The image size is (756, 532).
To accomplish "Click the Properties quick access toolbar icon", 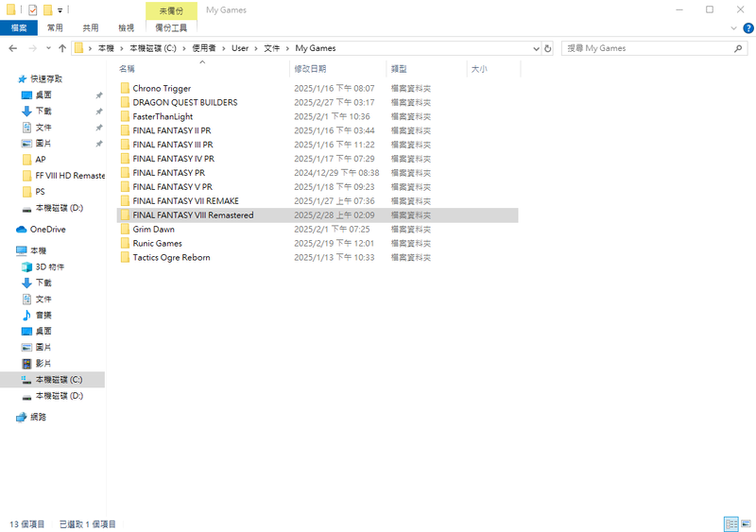I will coord(33,9).
